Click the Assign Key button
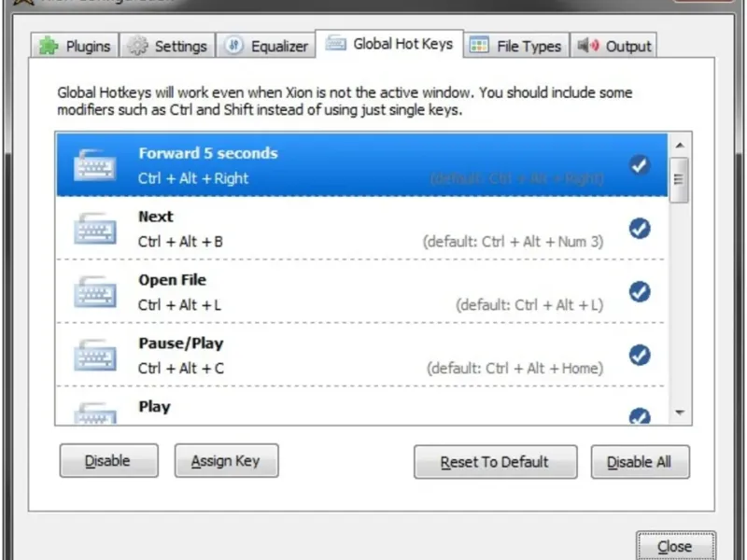The width and height of the screenshot is (747, 560). (226, 460)
